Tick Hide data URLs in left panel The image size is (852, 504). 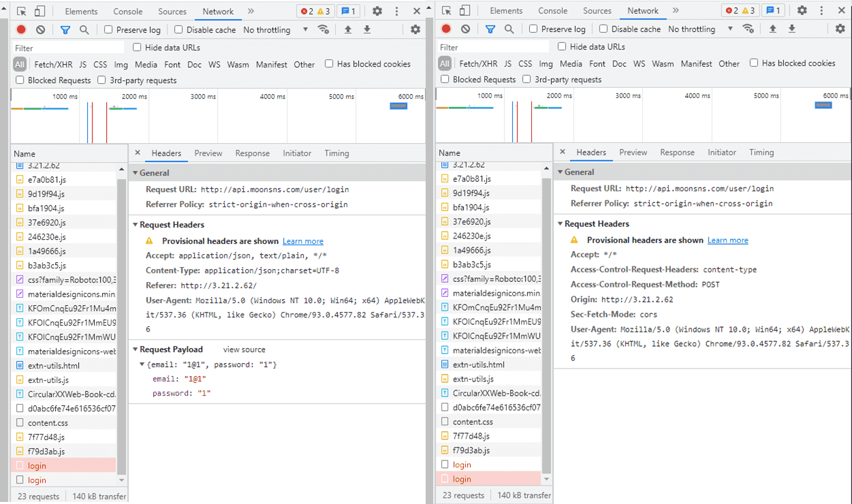pyautogui.click(x=137, y=48)
